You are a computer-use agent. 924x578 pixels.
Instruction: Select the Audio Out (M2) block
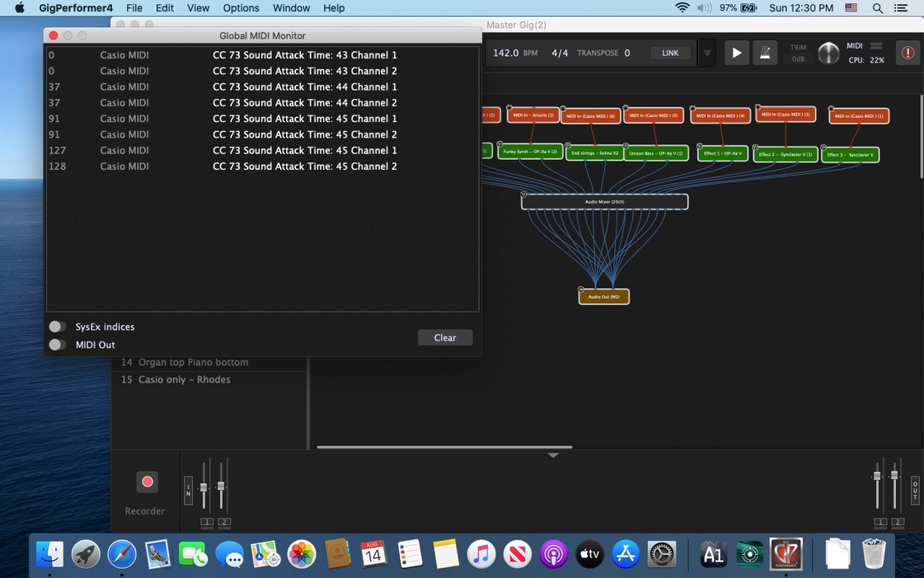pyautogui.click(x=604, y=296)
